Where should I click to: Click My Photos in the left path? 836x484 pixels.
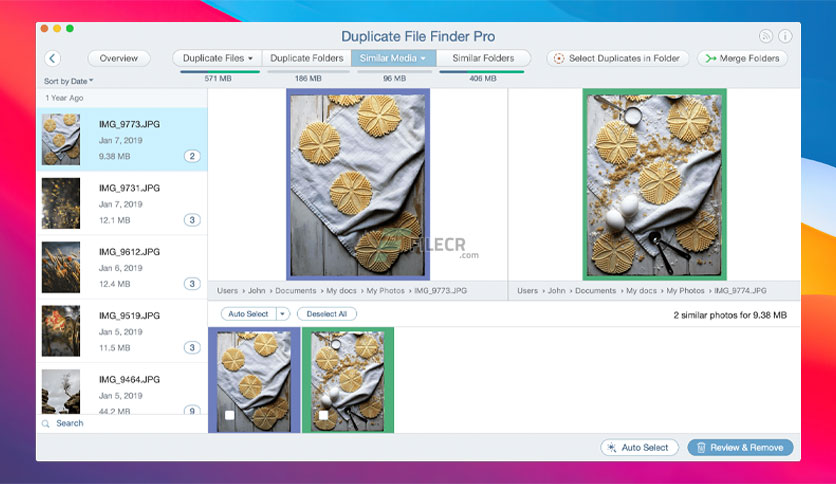tap(385, 291)
